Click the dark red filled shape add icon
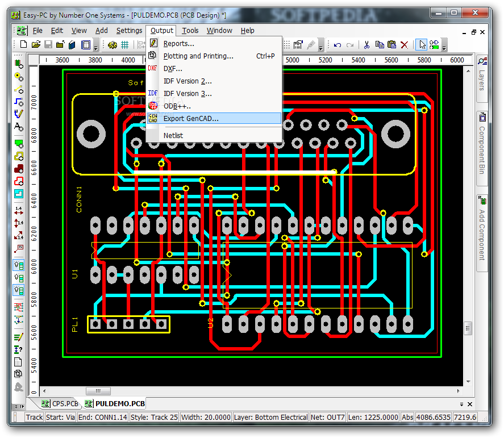 [x=19, y=169]
